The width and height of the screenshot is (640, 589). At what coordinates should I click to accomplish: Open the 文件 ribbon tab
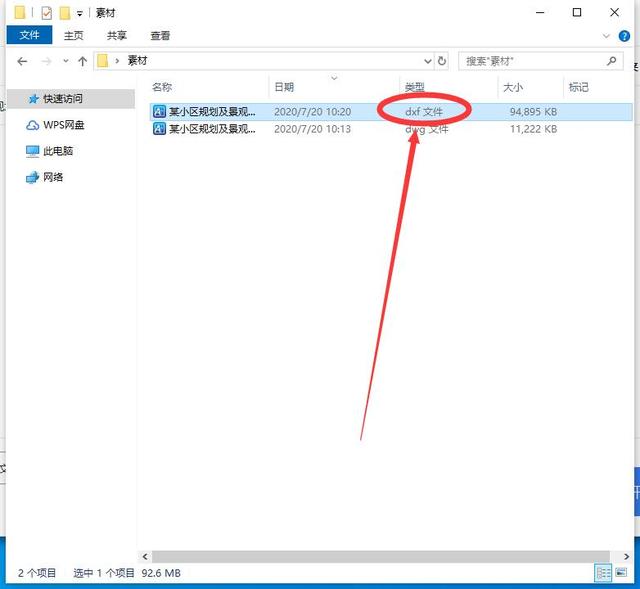[29, 35]
